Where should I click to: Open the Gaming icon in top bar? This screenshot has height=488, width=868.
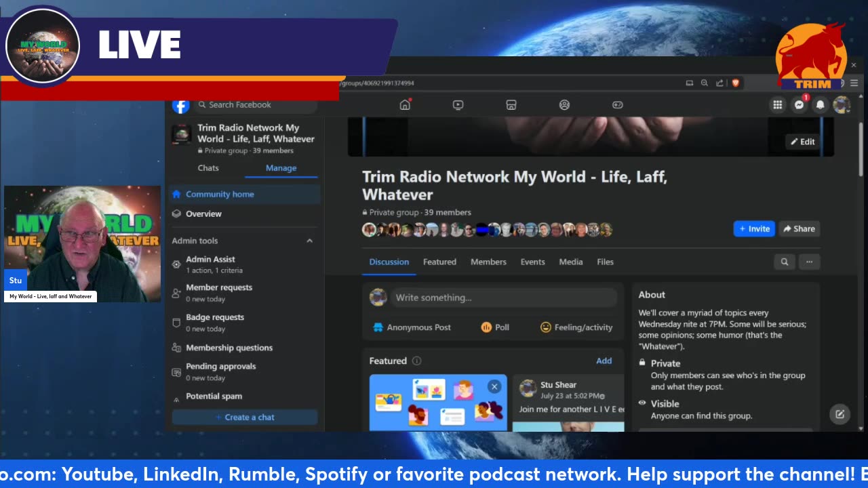[617, 105]
